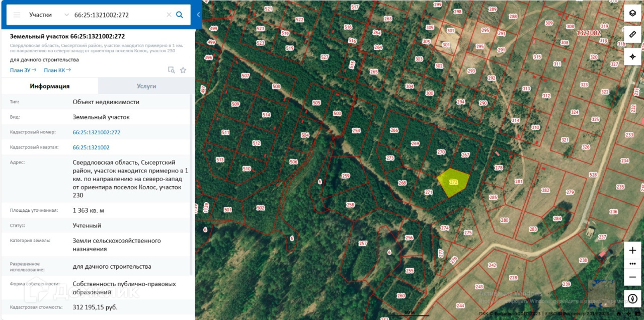Click parcel label 505 on map
Screen dimensions: 644x320
click(316, 103)
